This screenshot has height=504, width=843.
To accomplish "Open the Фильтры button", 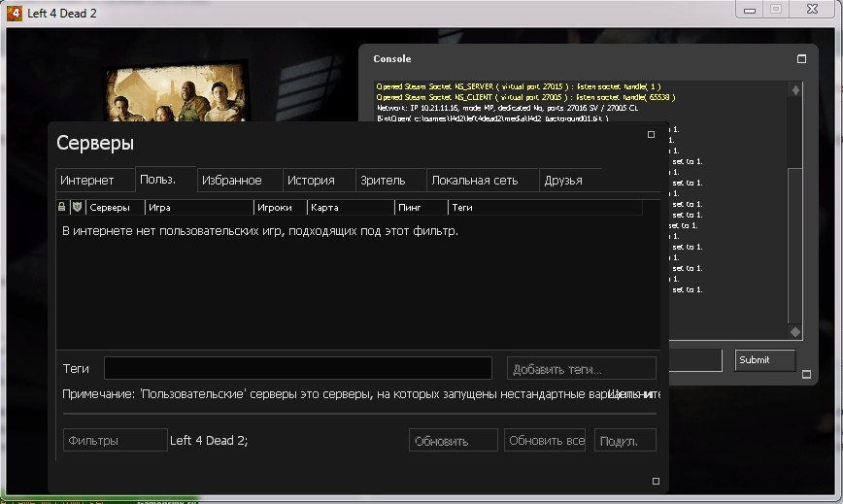I will pyautogui.click(x=115, y=440).
